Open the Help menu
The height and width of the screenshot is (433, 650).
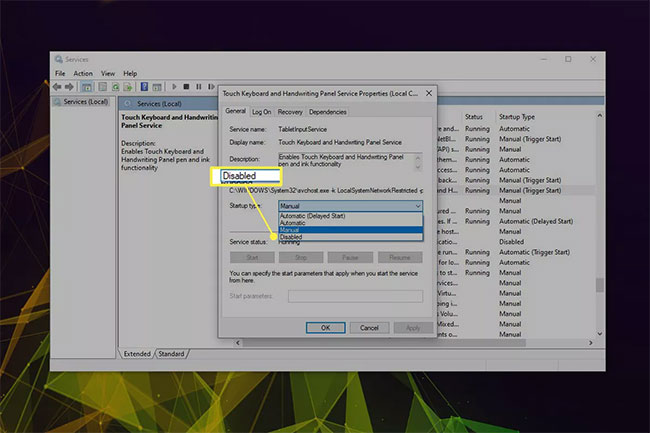pos(130,73)
